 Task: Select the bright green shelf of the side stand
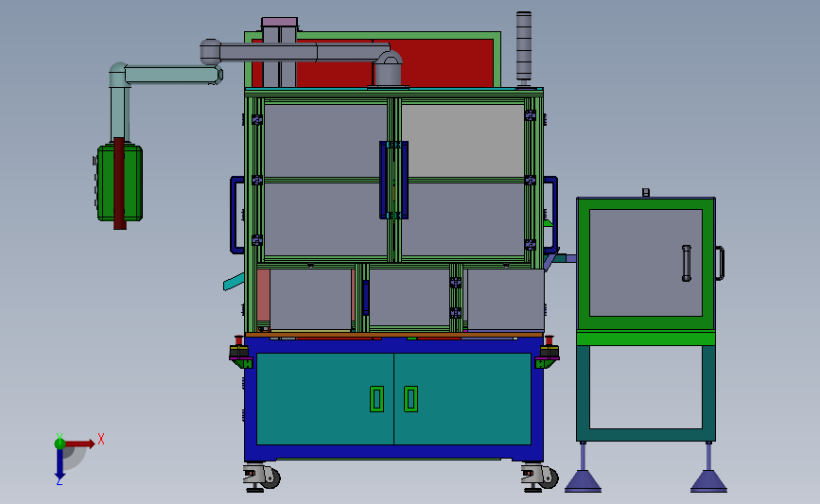click(x=646, y=339)
